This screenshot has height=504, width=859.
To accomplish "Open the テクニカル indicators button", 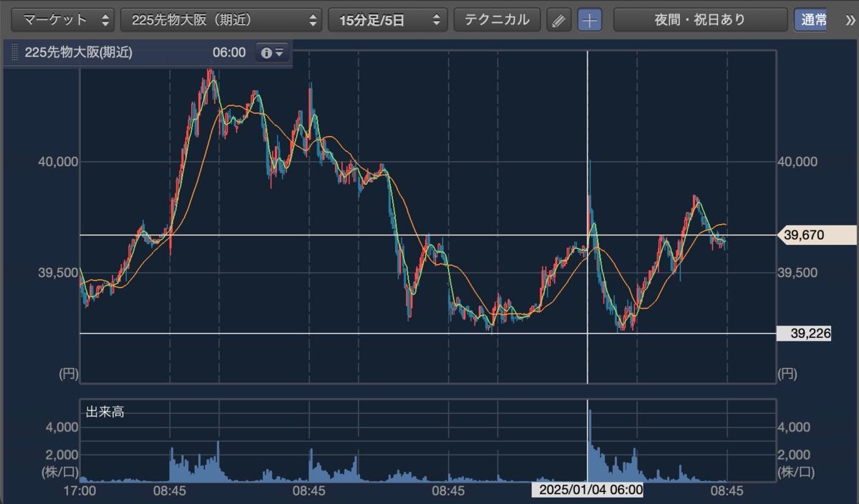I will (497, 20).
